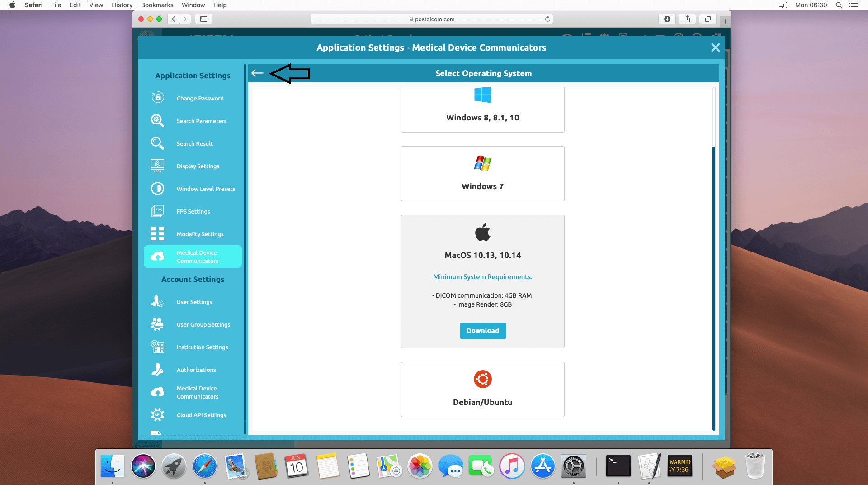
Task: Launch Siri from the Dock
Action: [143, 466]
